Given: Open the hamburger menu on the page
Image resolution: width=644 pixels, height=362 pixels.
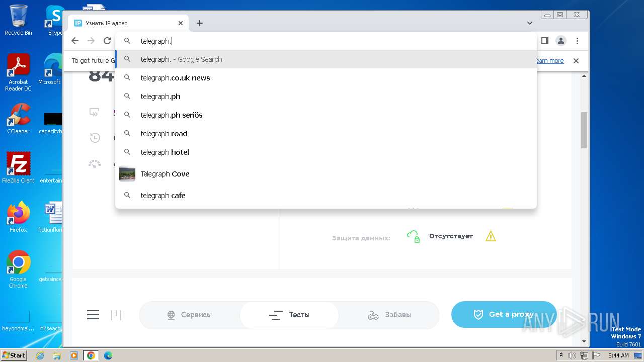Looking at the screenshot, I should 93,315.
